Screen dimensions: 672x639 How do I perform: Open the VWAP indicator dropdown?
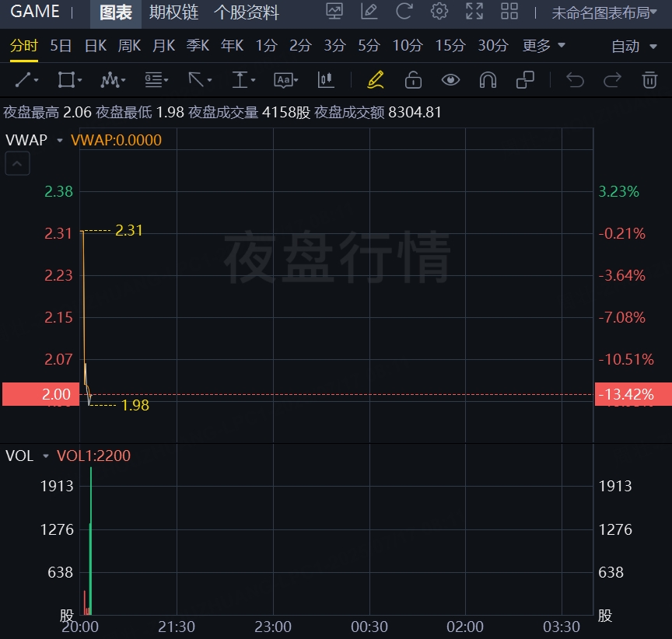tap(60, 141)
